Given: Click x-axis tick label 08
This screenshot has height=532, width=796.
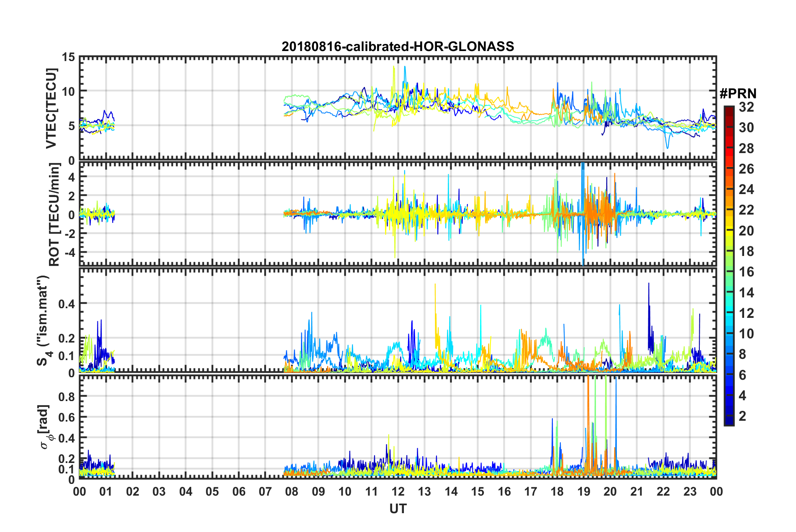Looking at the screenshot, I should (x=292, y=491).
